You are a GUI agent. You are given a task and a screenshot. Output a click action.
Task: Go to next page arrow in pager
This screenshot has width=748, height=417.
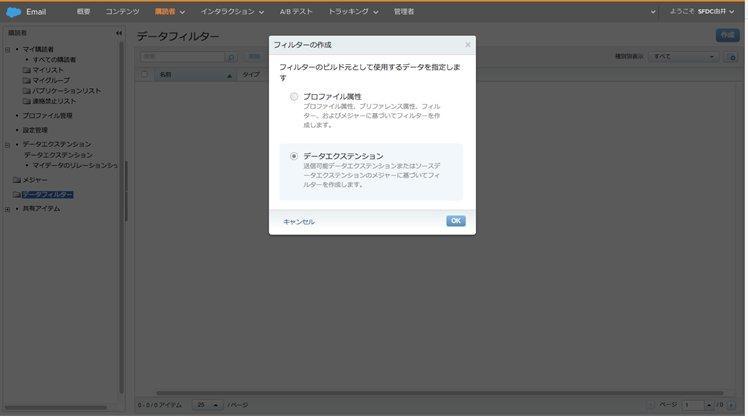coord(731,405)
